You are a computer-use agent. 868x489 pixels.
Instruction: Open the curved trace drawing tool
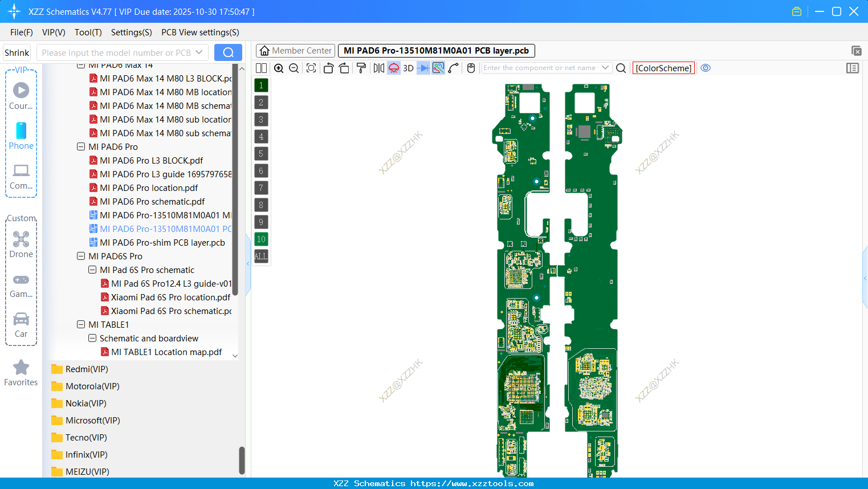point(454,68)
